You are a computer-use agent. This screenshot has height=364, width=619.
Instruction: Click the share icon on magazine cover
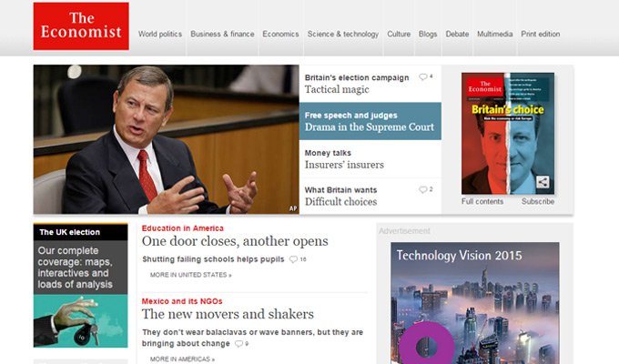[543, 182]
